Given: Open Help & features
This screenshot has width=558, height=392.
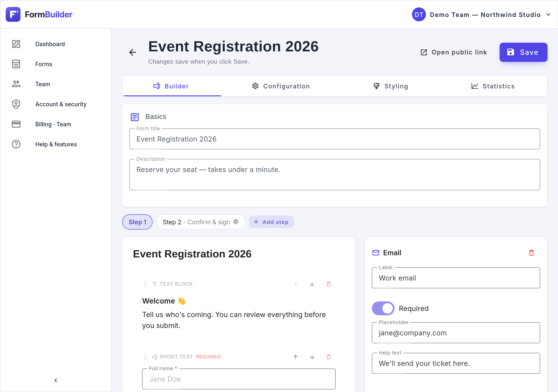Looking at the screenshot, I should (56, 144).
